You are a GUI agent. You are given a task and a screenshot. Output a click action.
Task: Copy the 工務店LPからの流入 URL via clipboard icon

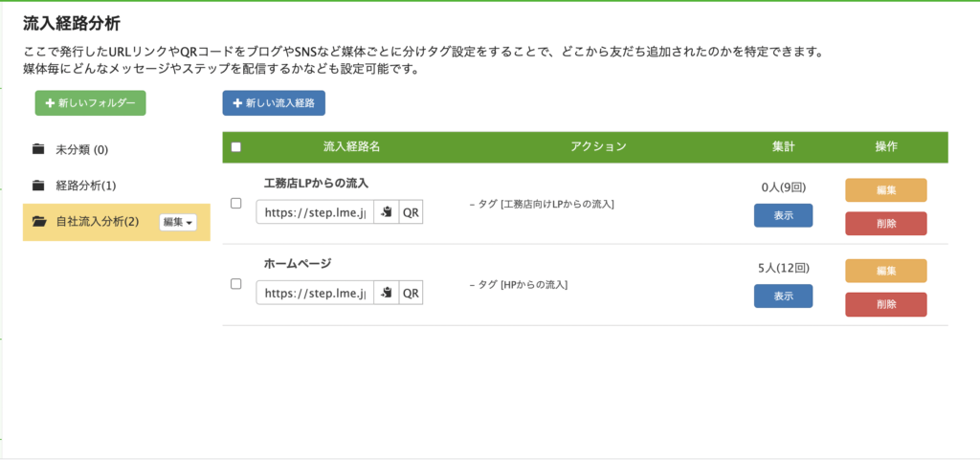387,212
